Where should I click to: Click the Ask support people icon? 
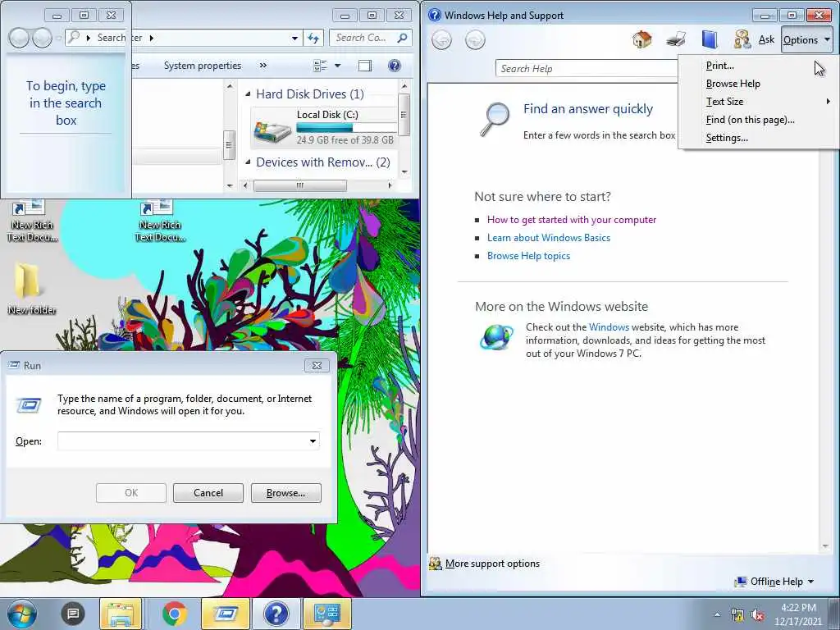pos(742,39)
